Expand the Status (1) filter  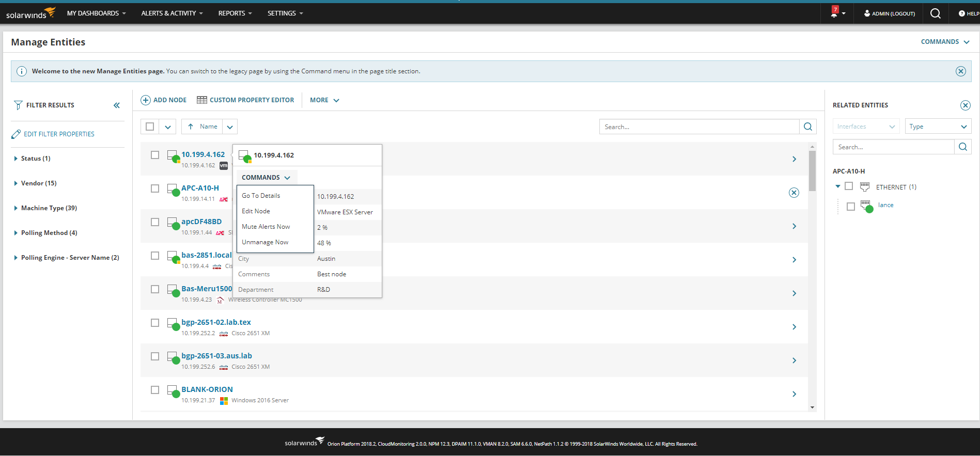[x=15, y=159]
